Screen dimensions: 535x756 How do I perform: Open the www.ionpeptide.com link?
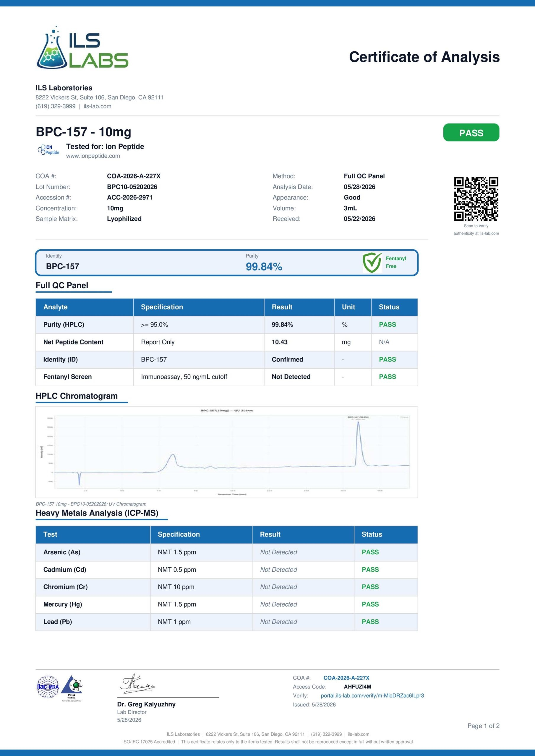pos(93,156)
